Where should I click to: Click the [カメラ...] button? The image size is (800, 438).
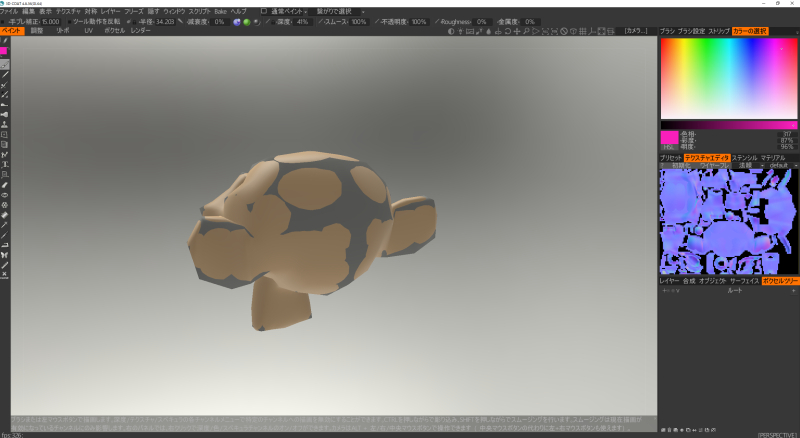(x=636, y=31)
